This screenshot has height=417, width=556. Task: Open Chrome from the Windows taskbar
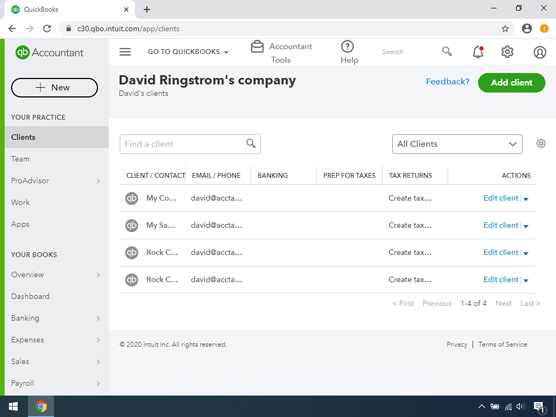(x=41, y=406)
